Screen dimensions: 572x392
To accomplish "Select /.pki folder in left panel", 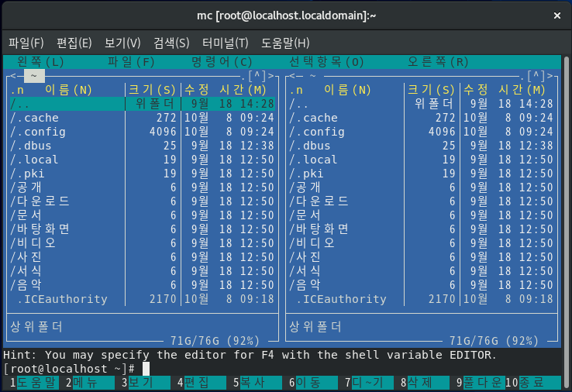I will 143,174.
